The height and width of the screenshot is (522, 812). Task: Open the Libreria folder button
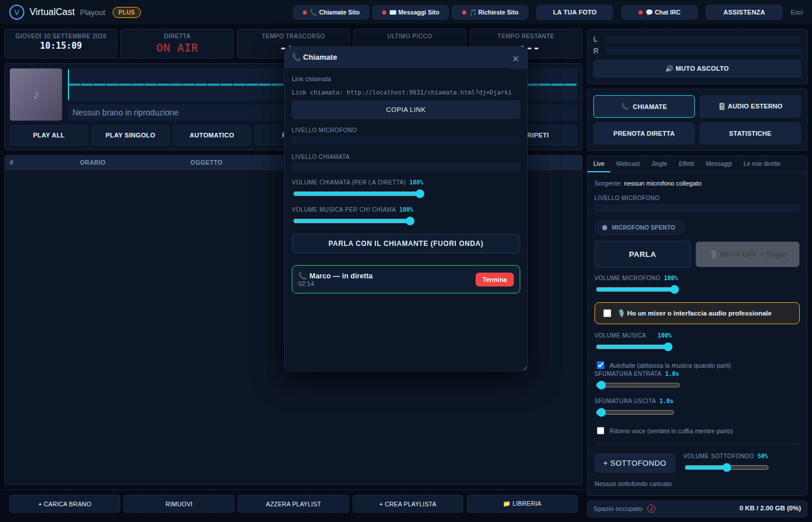pyautogui.click(x=522, y=503)
